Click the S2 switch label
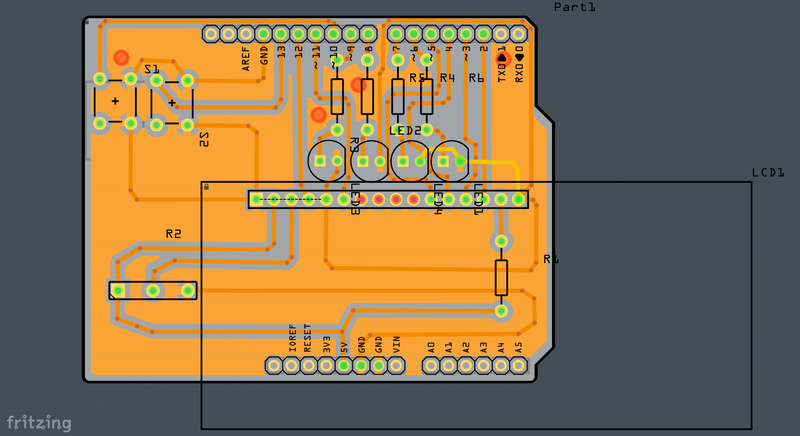 coord(204,139)
